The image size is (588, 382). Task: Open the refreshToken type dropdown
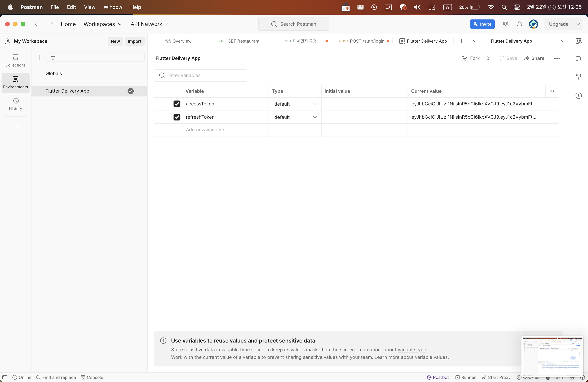pos(295,117)
